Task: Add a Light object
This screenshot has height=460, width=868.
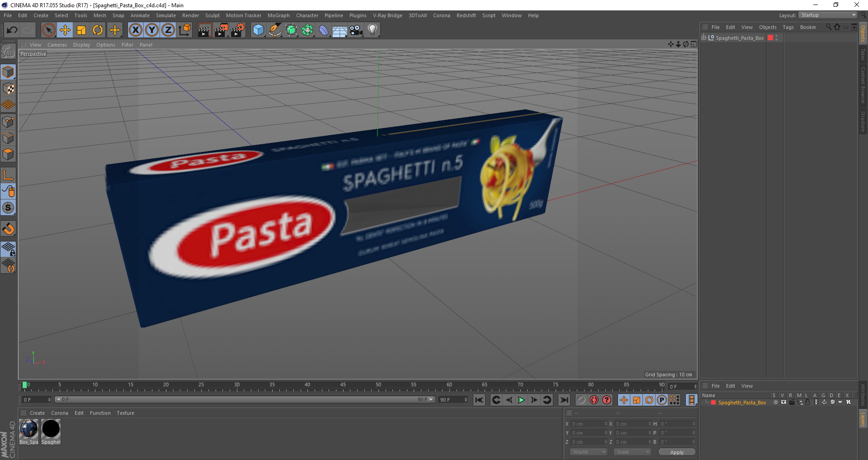Action: tap(373, 30)
